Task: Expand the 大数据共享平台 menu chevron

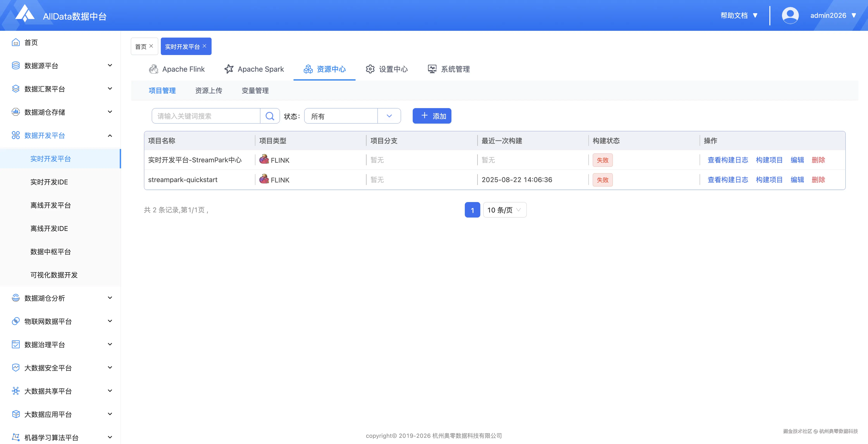Action: 110,391
